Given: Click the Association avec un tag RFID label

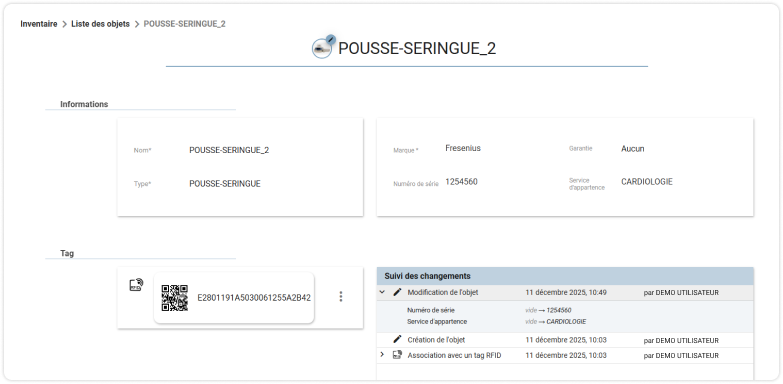Looking at the screenshot, I should pyautogui.click(x=454, y=356).
